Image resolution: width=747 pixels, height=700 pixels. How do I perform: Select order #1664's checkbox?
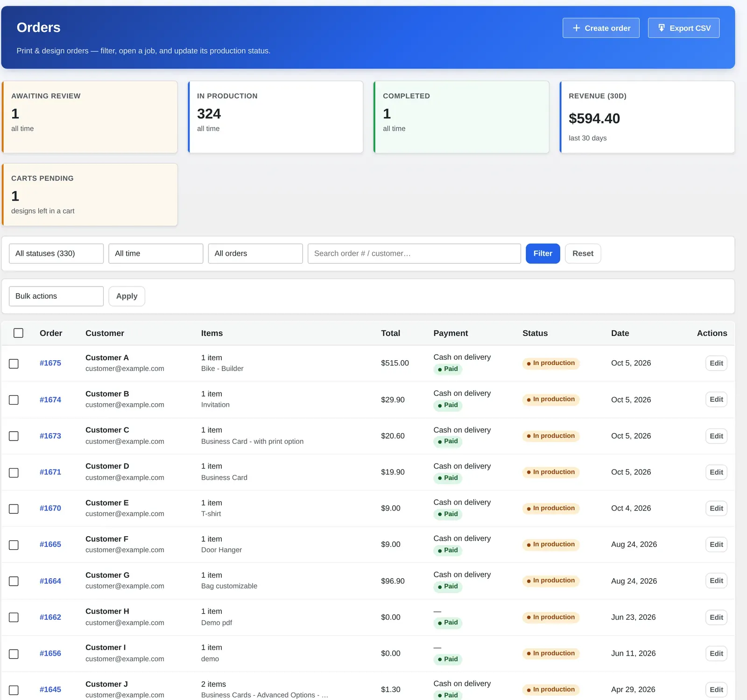14,581
